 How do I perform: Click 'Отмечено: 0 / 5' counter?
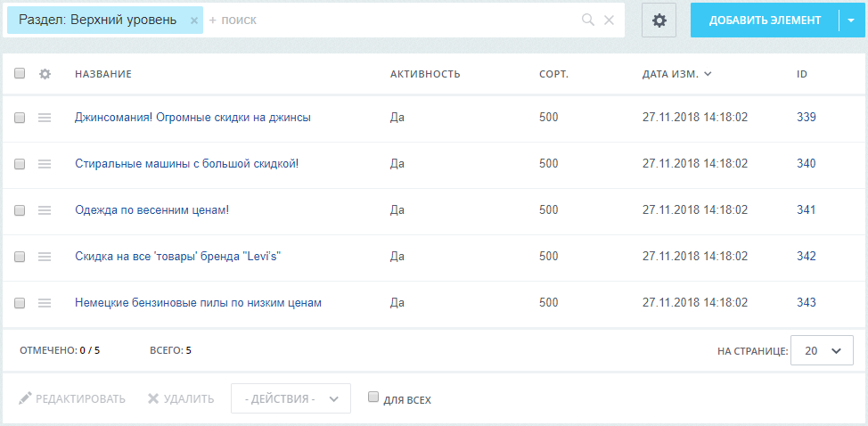tap(60, 350)
